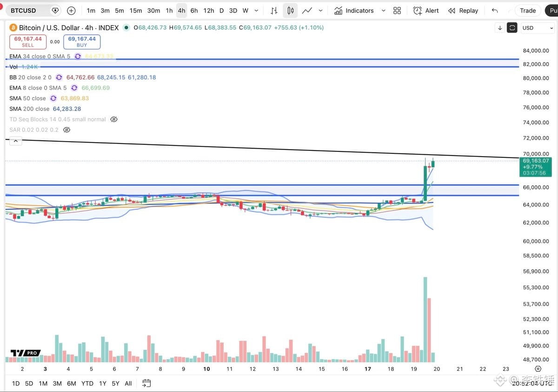Choose the line chart style icon
Screen dimensions: 558x392
click(307, 10)
